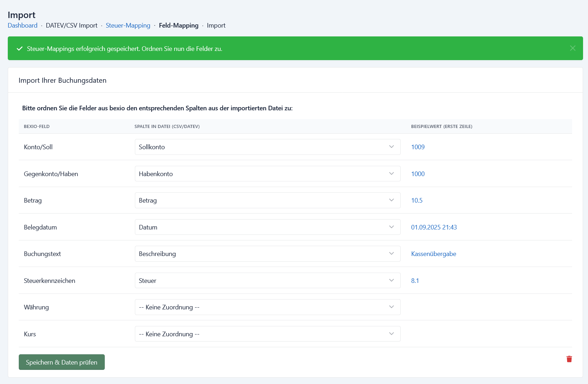This screenshot has width=588, height=384.
Task: Click the Speichern & Daten prüfen button
Action: click(x=62, y=362)
